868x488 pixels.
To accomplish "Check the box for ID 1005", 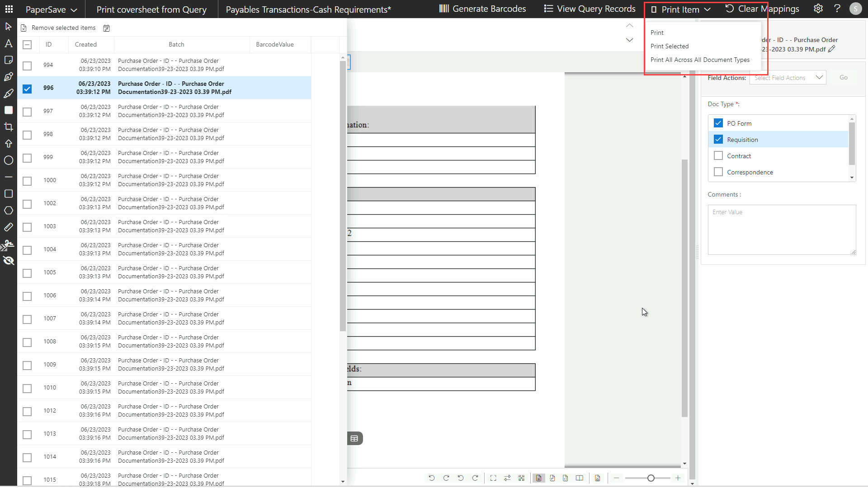I will [x=27, y=273].
